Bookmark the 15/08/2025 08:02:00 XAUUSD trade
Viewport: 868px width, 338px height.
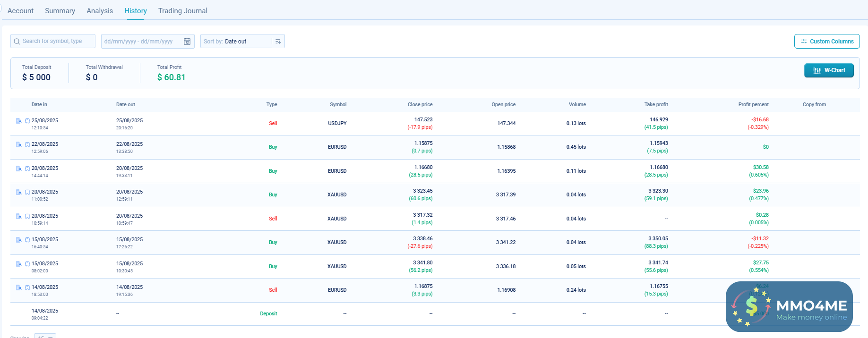click(27, 264)
